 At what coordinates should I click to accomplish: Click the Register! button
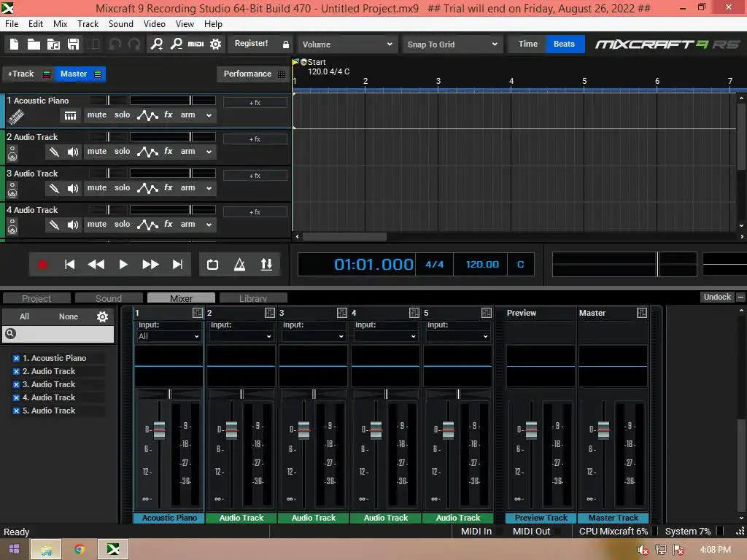coord(251,43)
